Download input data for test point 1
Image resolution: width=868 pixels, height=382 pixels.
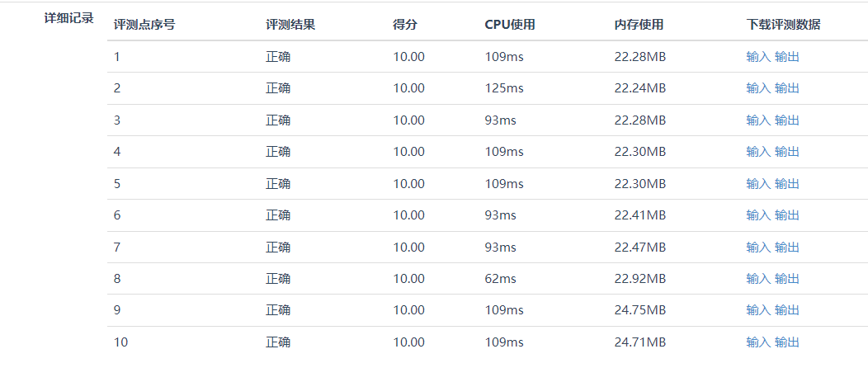(758, 57)
